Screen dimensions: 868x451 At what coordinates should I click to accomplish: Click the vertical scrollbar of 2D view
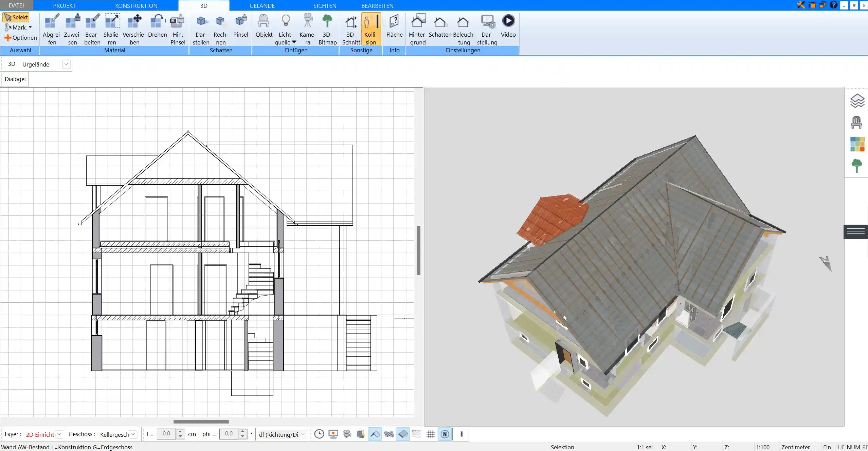[418, 250]
